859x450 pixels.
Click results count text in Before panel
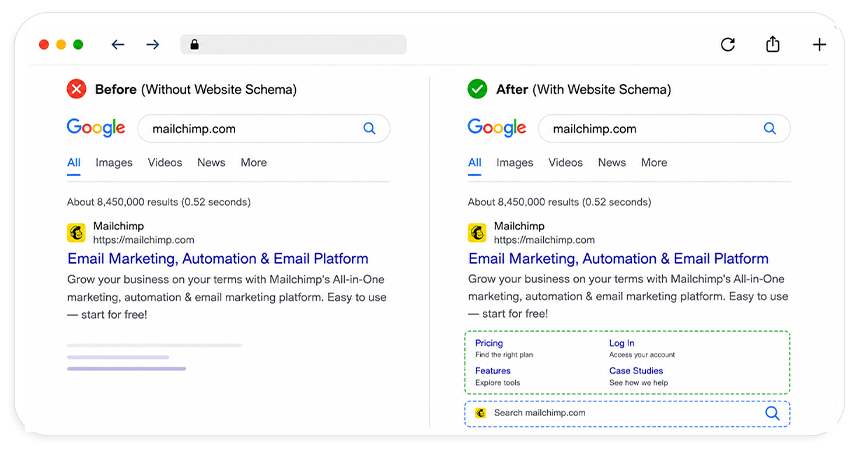(159, 202)
